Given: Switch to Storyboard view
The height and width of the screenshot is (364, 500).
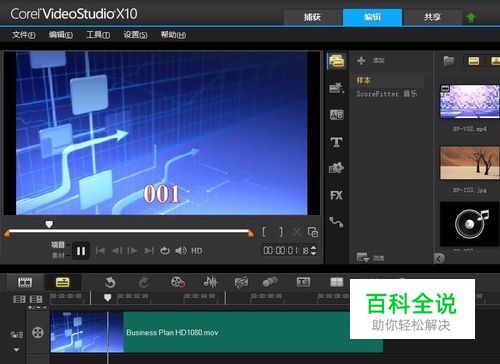Looking at the screenshot, I should [x=25, y=282].
